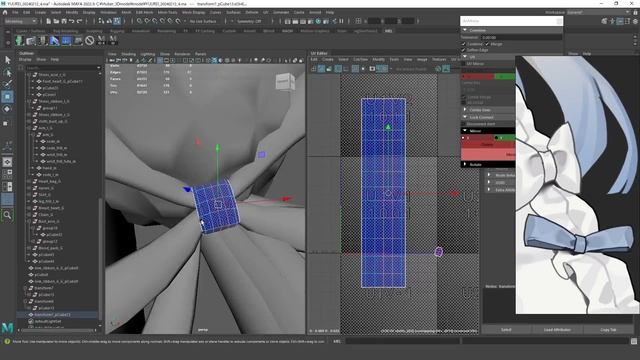The image size is (640, 360).
Task: Toggle the Merge checkbox
Action: point(487,44)
